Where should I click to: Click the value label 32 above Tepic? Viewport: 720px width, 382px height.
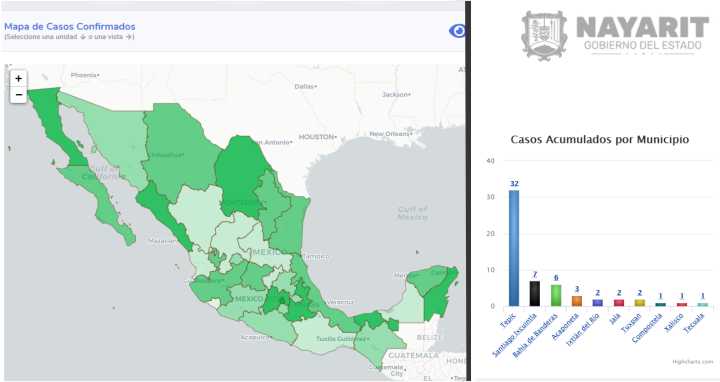pos(514,184)
